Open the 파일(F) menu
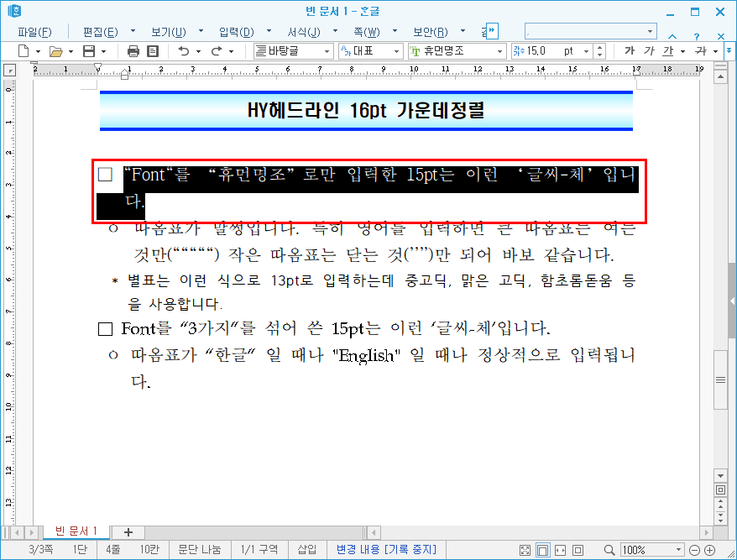 point(34,32)
